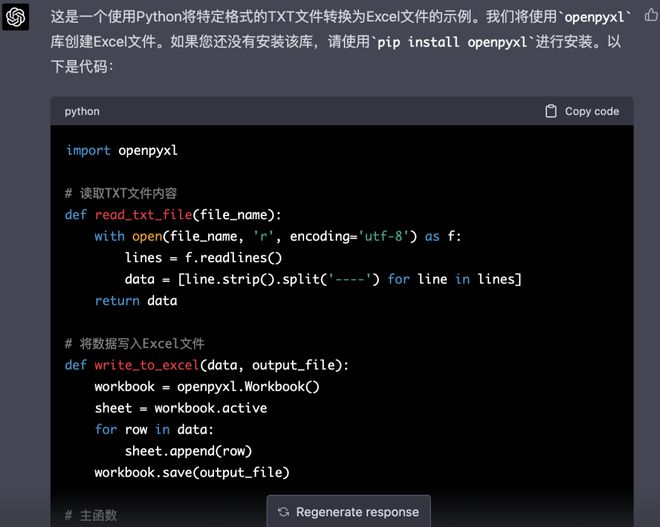Click the 'def write_to_excel(data, output_file):' line
This screenshot has height=527, width=660.
[207, 365]
